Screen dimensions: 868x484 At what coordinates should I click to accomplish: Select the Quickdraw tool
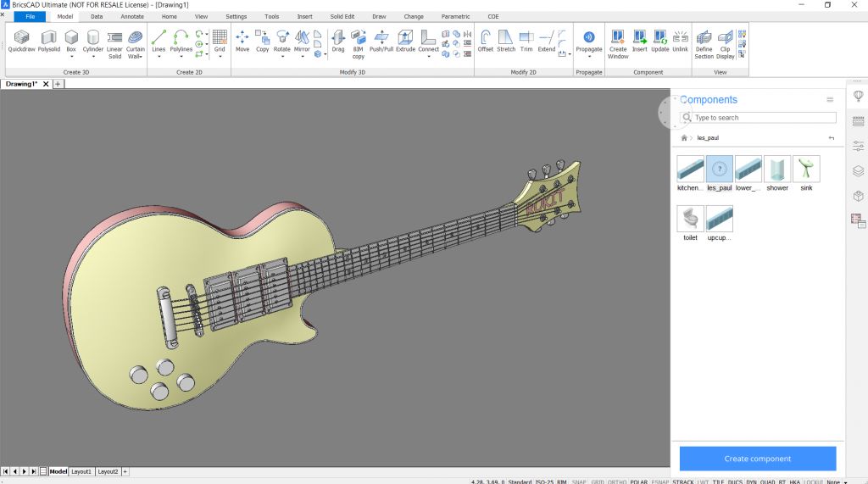pos(21,42)
